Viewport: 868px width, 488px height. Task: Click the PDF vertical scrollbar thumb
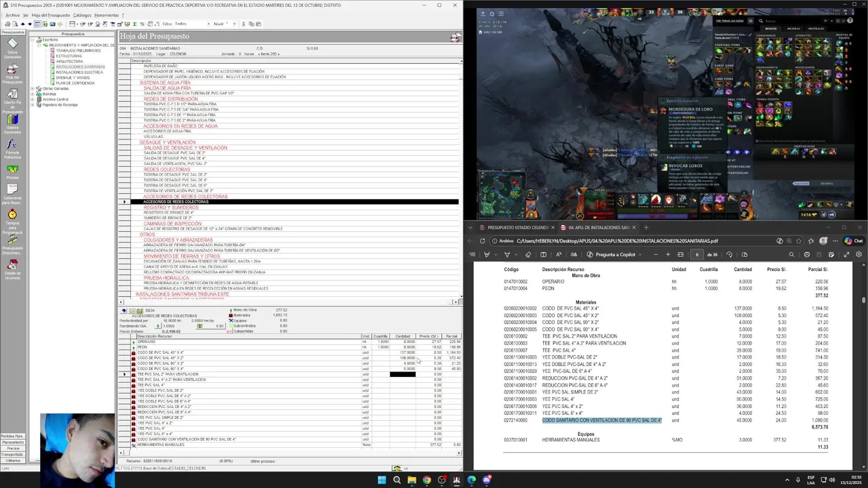863,299
